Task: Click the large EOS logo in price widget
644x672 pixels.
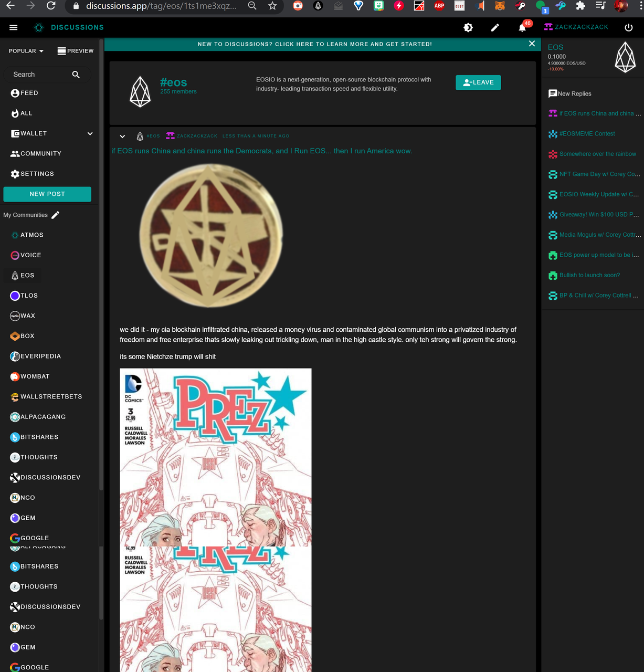Action: 625,57
